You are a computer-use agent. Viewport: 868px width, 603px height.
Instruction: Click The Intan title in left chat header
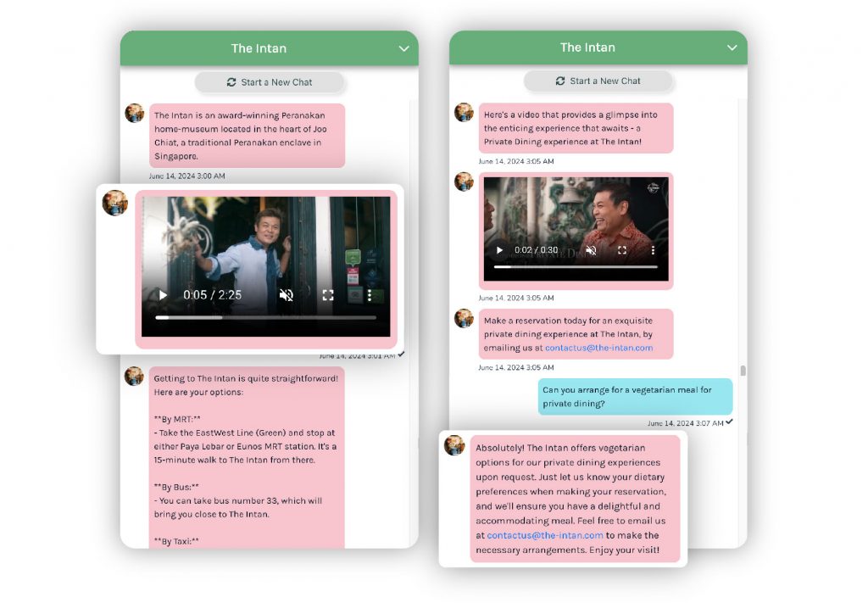(x=259, y=48)
